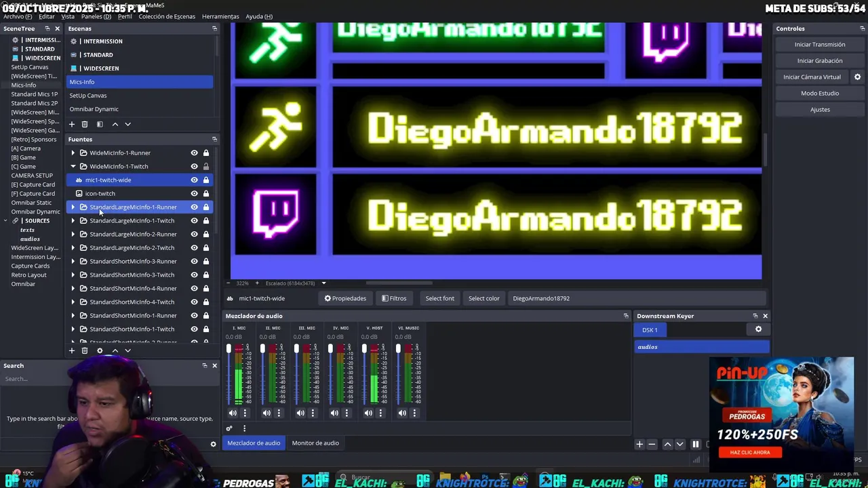Open I. MIC channel options menu
The width and height of the screenshot is (868, 488).
(245, 413)
